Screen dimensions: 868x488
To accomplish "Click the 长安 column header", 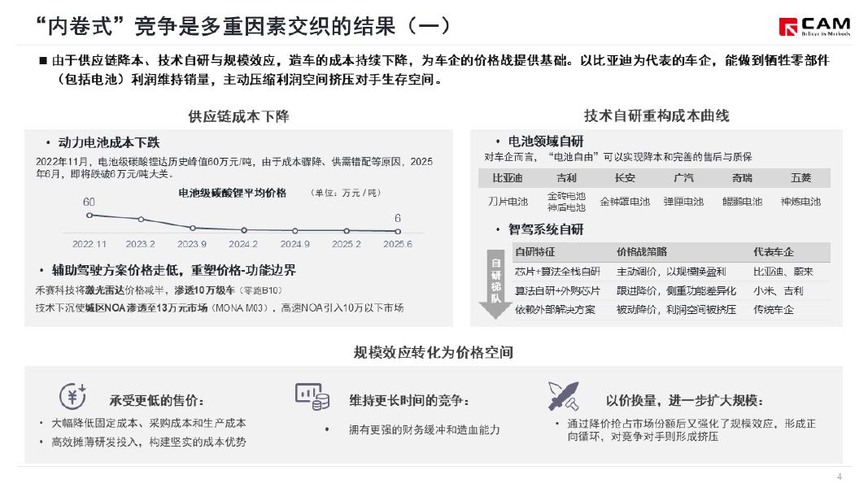I will 625,178.
